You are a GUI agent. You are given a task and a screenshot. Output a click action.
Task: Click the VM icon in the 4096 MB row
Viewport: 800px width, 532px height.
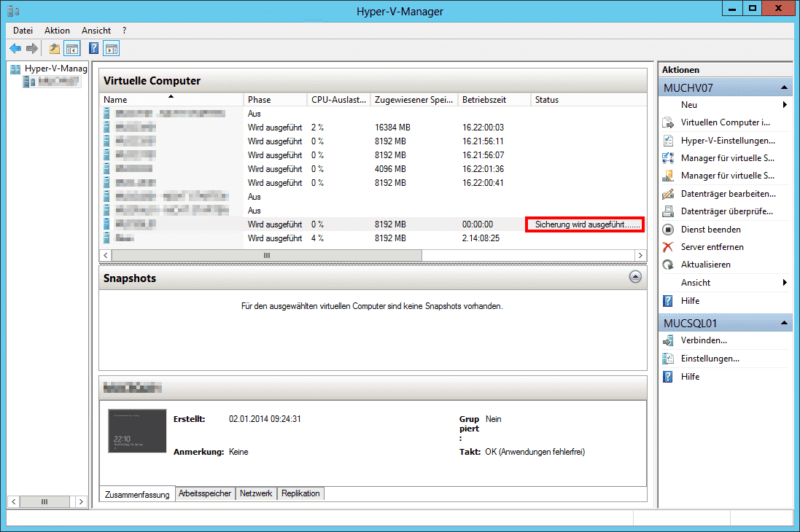(106, 169)
